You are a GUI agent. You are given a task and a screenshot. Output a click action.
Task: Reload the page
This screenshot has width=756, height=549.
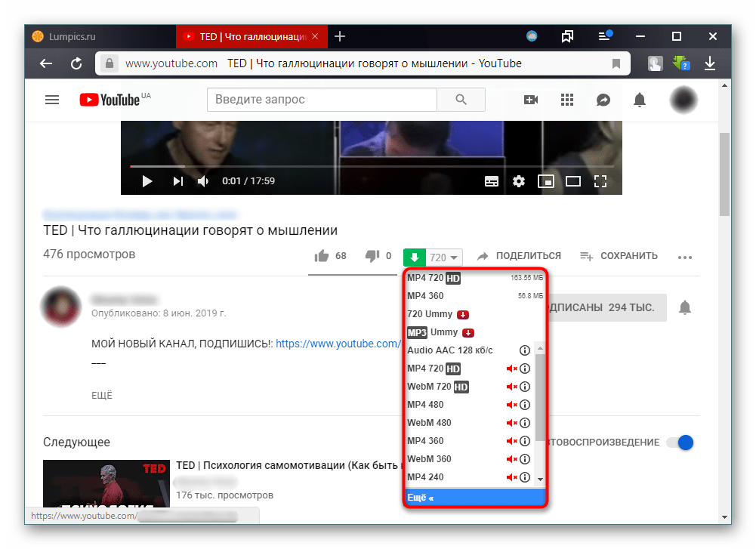coord(76,63)
